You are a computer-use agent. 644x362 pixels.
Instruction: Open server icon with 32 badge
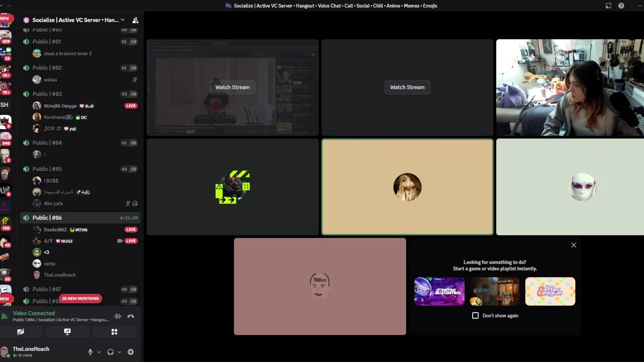tap(5, 275)
